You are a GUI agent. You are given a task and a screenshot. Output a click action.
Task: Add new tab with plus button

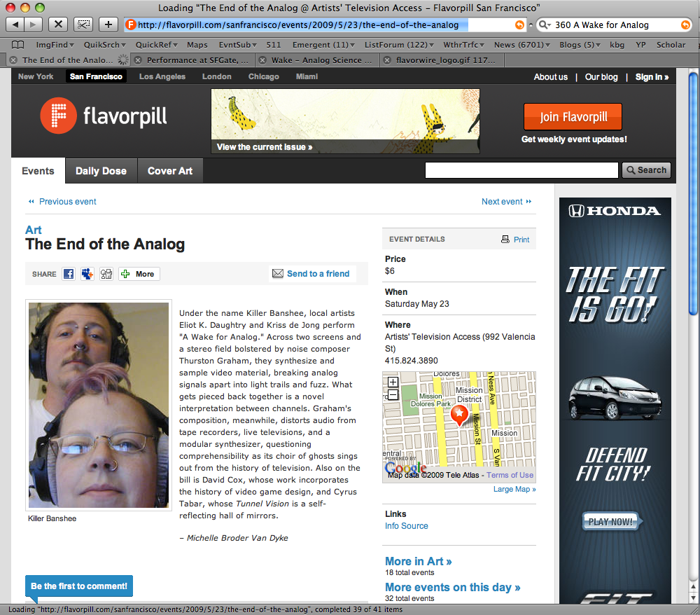pos(108,24)
